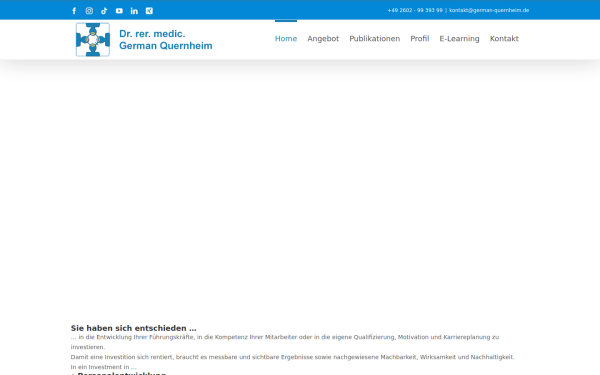The width and height of the screenshot is (600, 375).
Task: Open the Publikationen menu item
Action: 375,39
